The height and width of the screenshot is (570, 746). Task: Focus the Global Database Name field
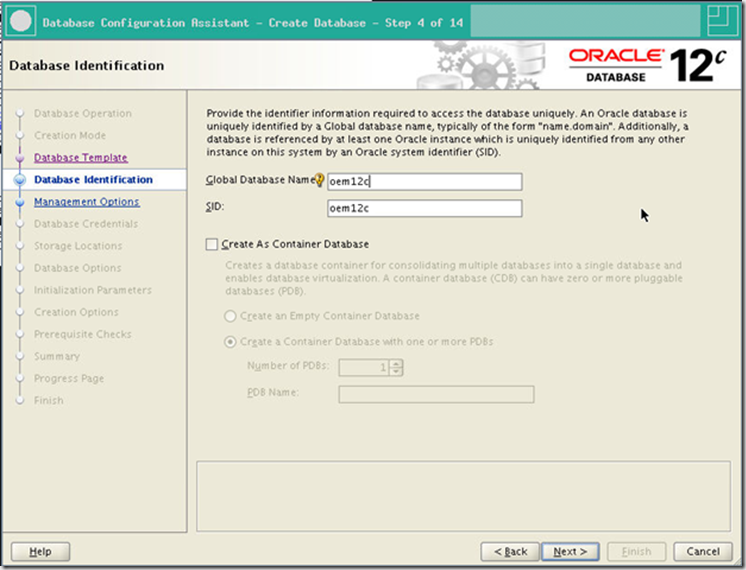point(424,181)
